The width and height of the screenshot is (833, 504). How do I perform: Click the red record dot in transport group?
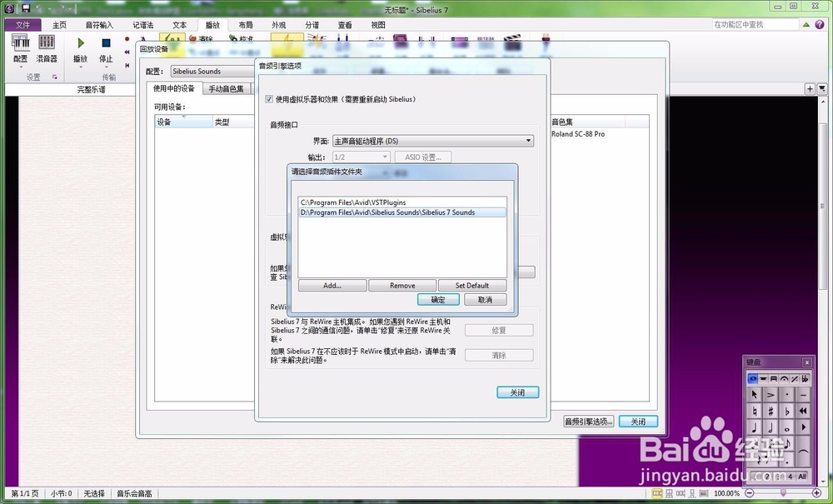tap(127, 39)
